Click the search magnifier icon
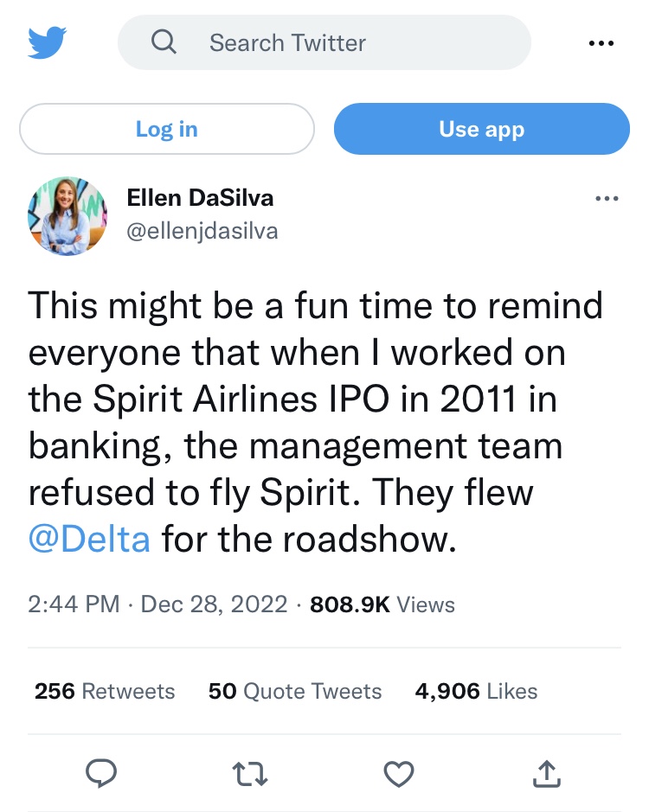This screenshot has height=812, width=649. point(164,42)
